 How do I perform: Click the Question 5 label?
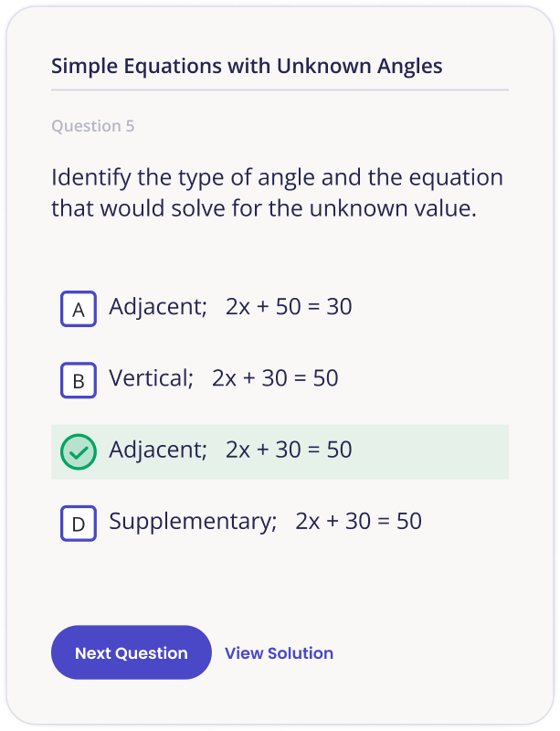[93, 126]
